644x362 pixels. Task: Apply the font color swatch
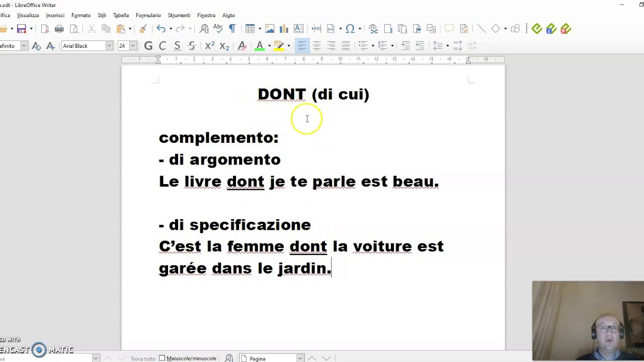[260, 46]
